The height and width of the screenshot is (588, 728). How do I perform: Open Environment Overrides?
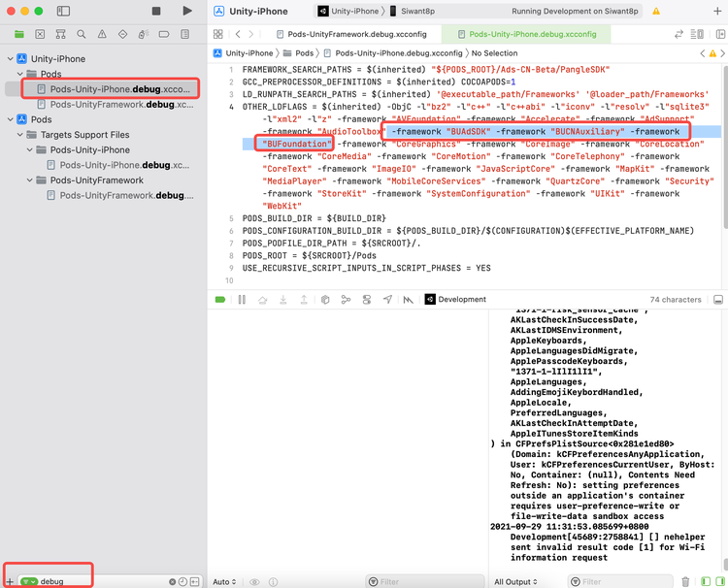(367, 300)
